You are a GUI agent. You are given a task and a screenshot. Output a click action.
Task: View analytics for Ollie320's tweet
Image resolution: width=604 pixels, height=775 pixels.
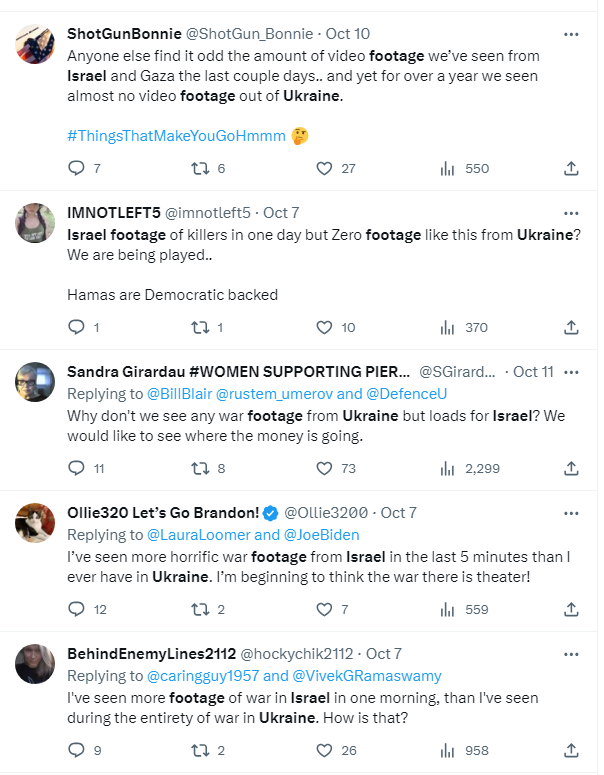click(447, 609)
